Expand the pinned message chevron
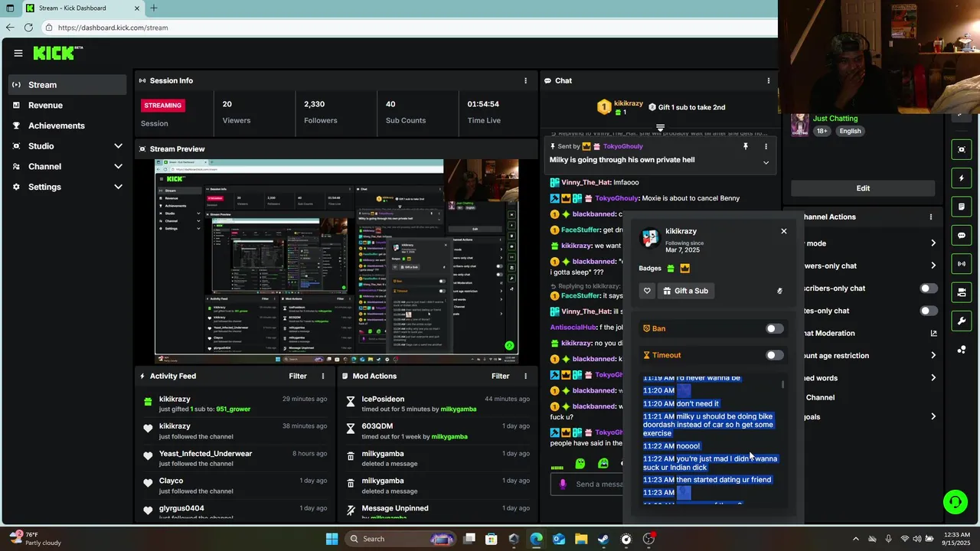The image size is (980, 551). tap(766, 162)
